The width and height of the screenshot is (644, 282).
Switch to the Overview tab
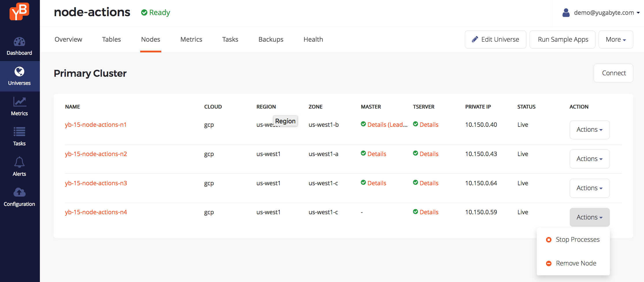pyautogui.click(x=68, y=39)
